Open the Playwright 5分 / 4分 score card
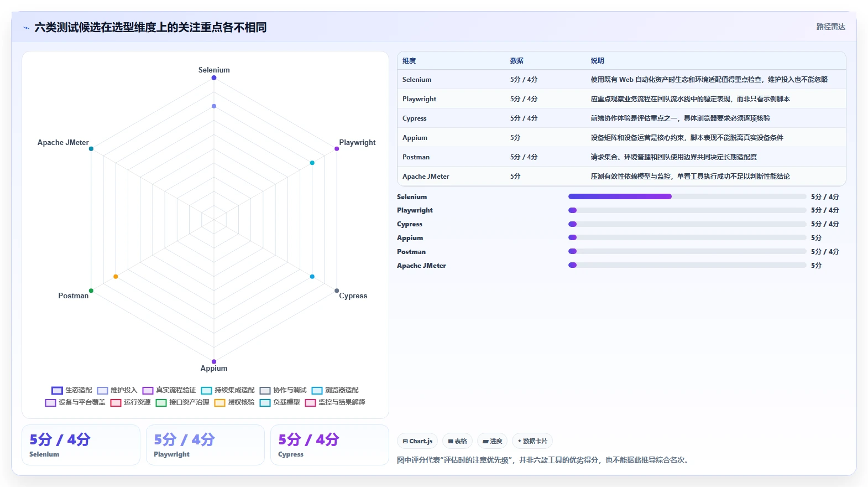868x487 pixels. coord(205,445)
